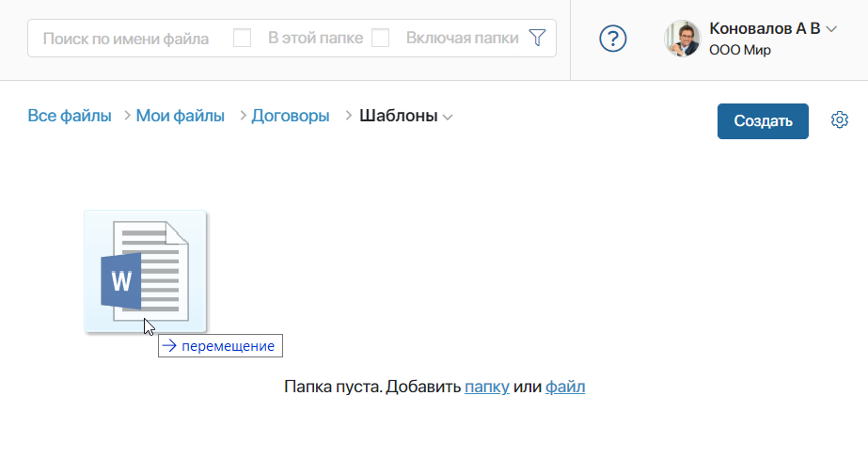Enable the 'Включая папки' checkbox

380,39
